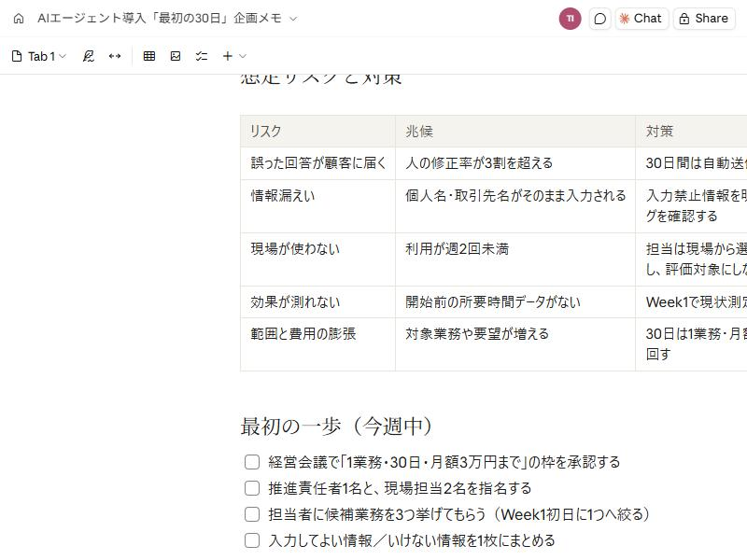Viewport: 747px width, 560px height.
Task: Select the edit/suggest pen icon
Action: (x=88, y=56)
